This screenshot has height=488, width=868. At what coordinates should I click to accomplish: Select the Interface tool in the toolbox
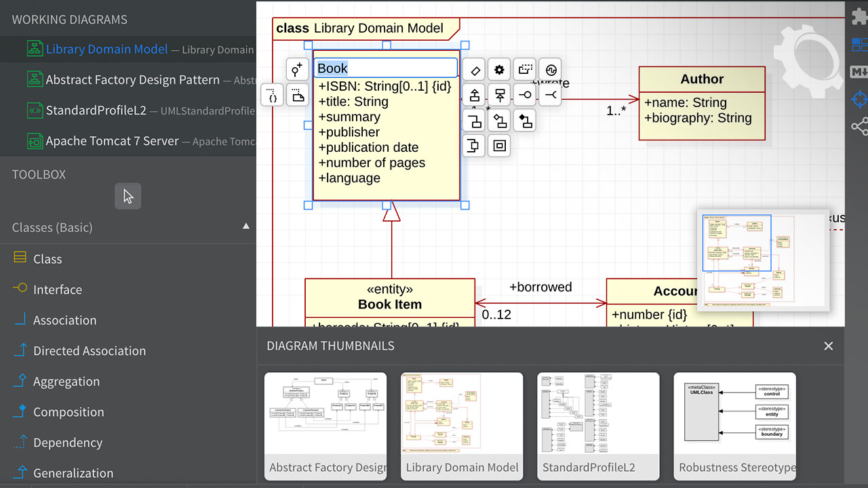coord(58,289)
